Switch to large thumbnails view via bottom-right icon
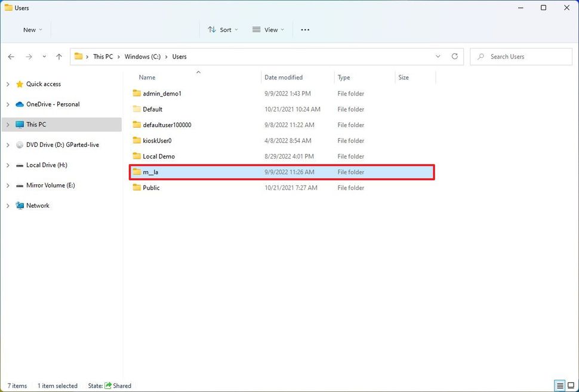The image size is (579, 392). click(572, 385)
